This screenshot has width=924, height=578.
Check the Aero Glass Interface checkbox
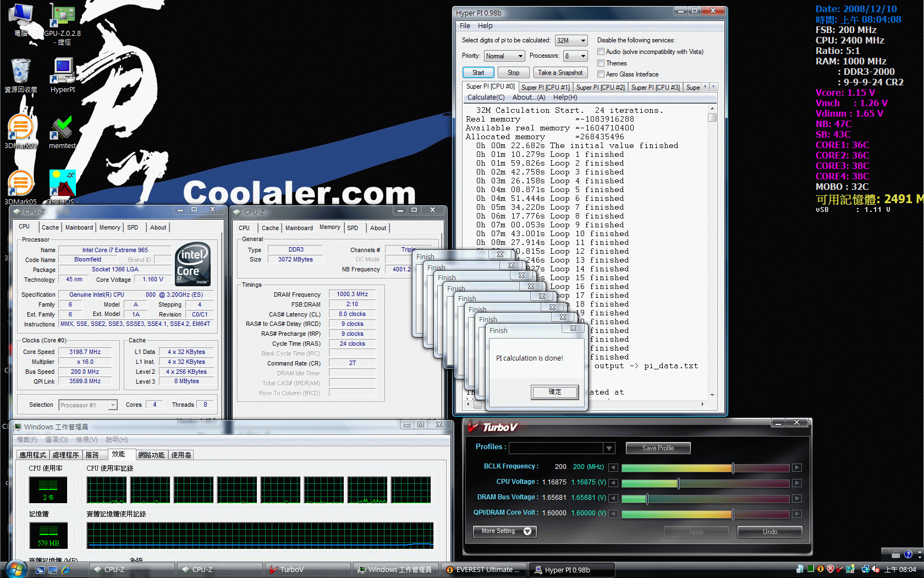(601, 74)
